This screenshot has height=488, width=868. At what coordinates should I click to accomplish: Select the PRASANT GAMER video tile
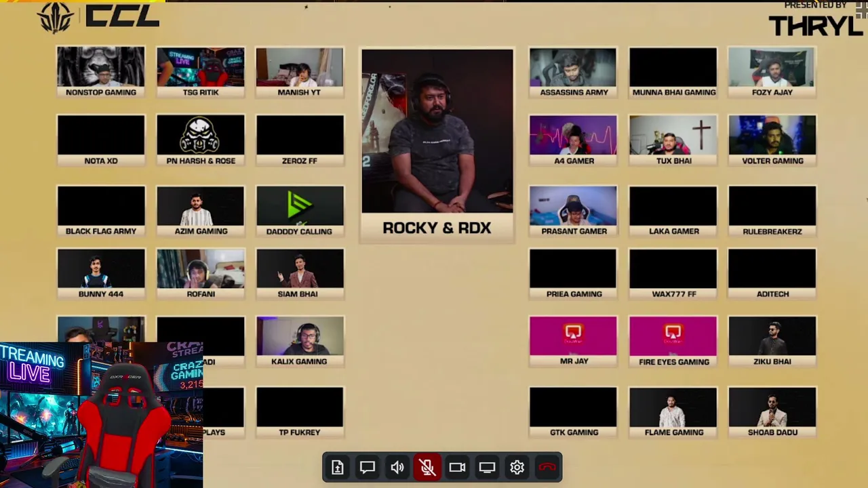(573, 211)
